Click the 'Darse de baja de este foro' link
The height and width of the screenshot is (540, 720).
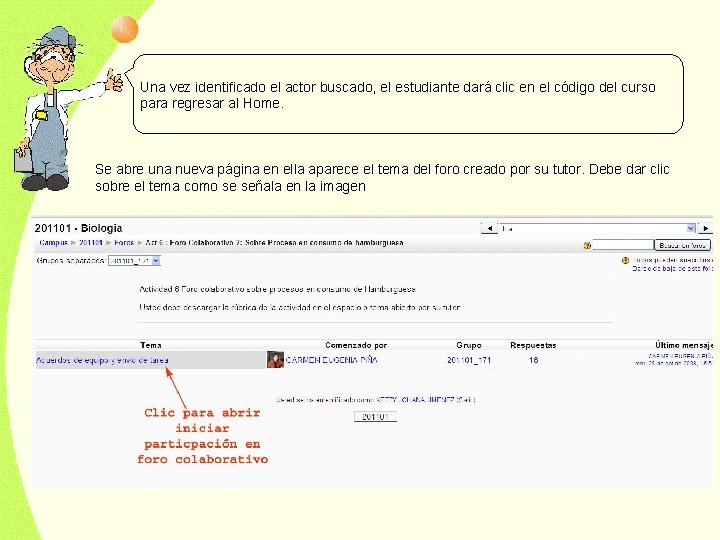tap(672, 269)
